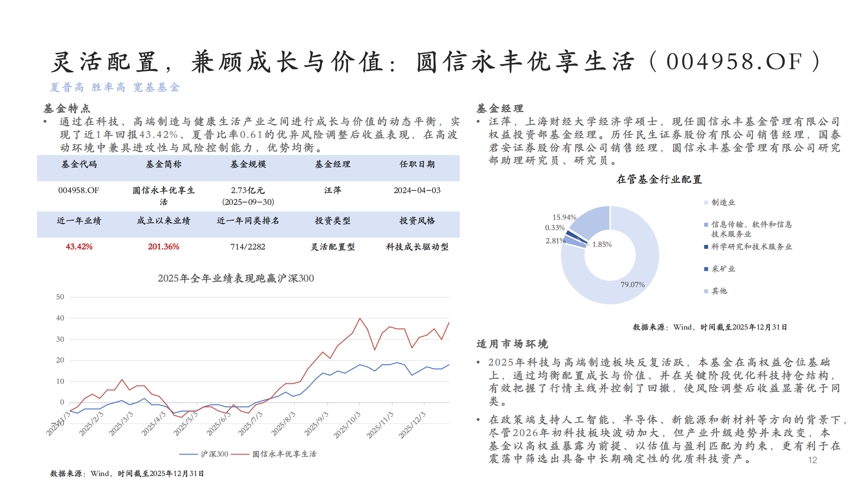Click the 采矿业 legend color square
Viewport: 868px width, 488px height.
pos(706,269)
